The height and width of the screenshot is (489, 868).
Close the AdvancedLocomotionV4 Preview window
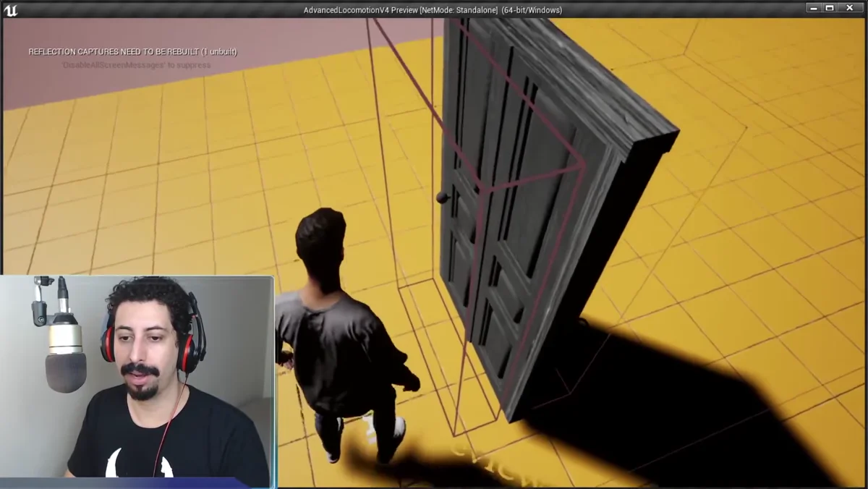(851, 8)
